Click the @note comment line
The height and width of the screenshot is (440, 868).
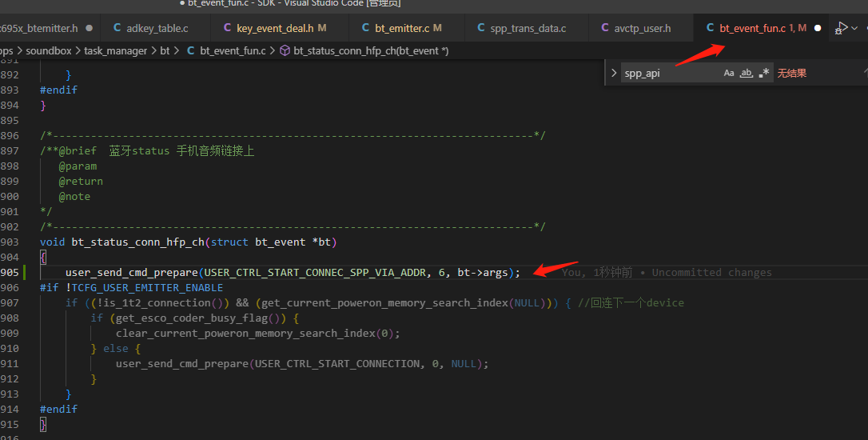tap(74, 197)
